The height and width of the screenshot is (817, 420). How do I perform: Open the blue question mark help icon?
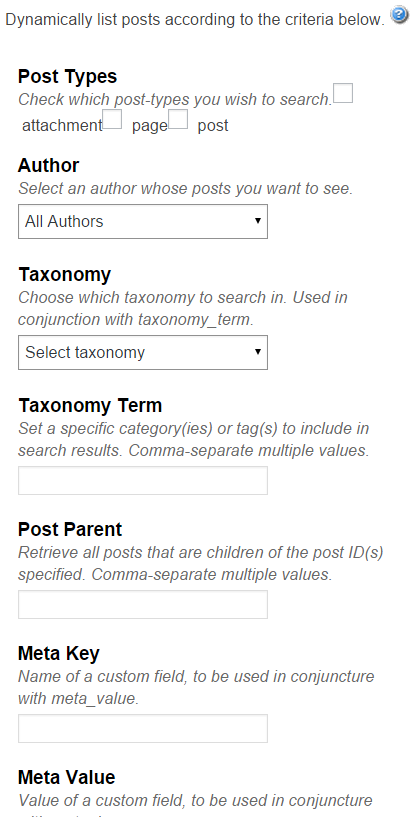(399, 14)
